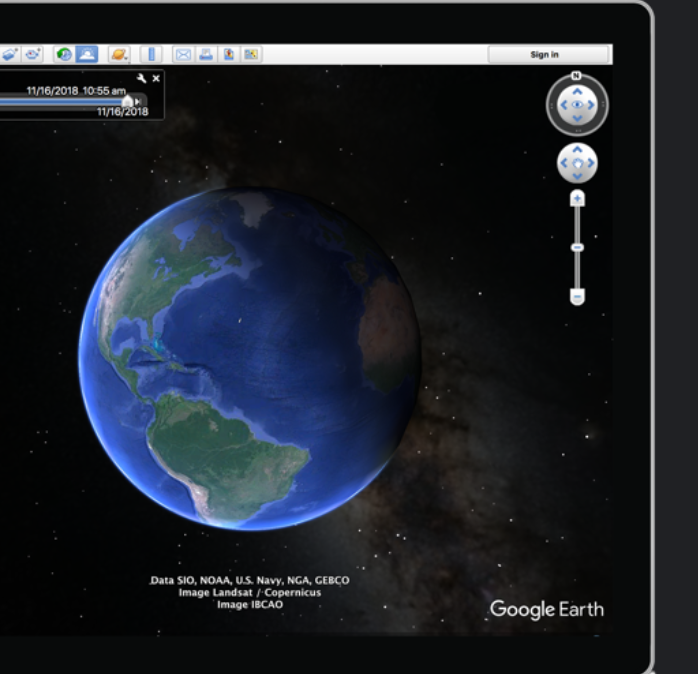
Task: Close the sunlight time slider panel
Action: click(156, 79)
